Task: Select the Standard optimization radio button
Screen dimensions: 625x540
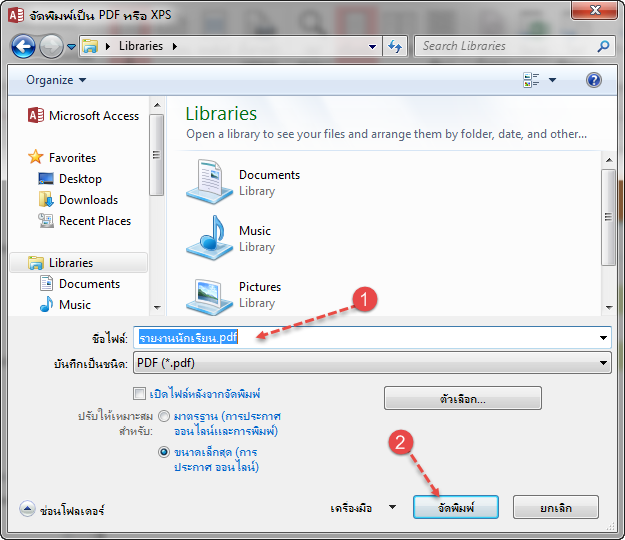Action: point(164,416)
